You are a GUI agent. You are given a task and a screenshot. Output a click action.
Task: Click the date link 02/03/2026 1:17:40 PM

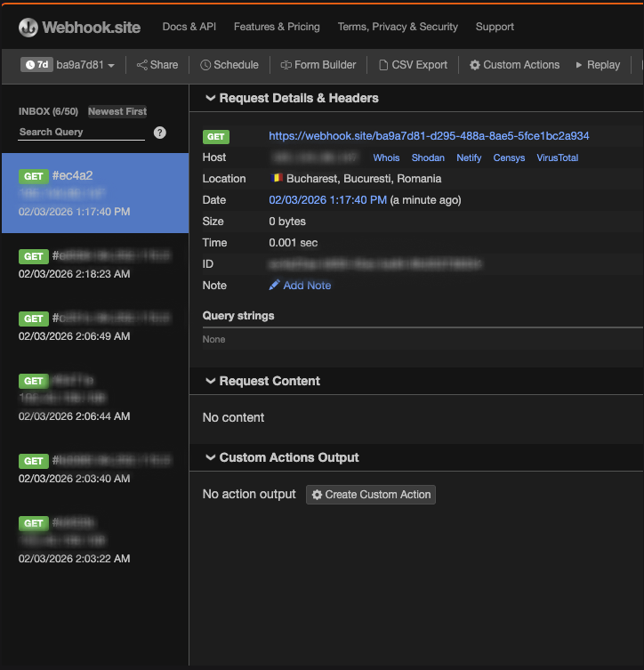pos(327,200)
